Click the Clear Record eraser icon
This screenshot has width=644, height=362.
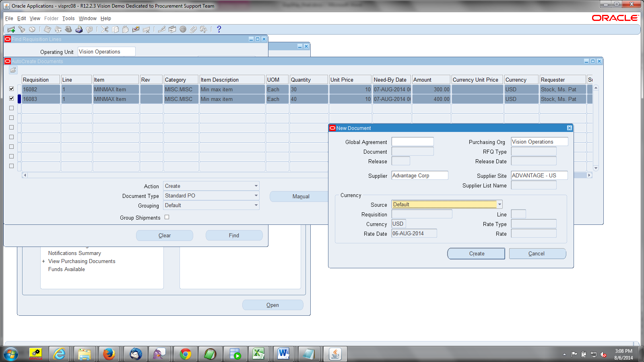click(136, 29)
